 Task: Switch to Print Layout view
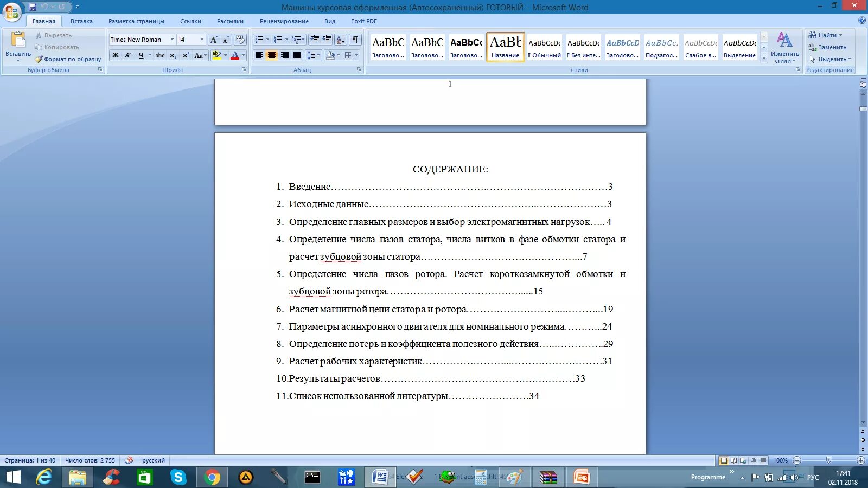(x=723, y=460)
